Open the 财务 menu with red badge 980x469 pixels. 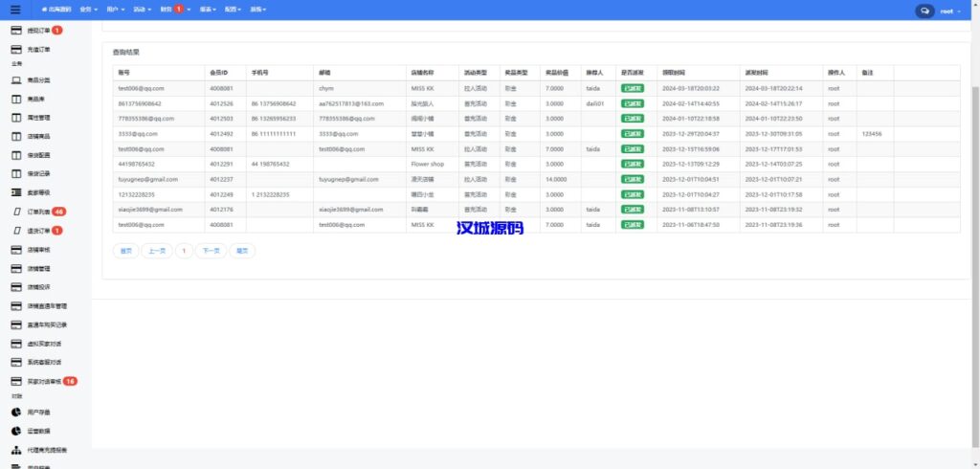pos(172,10)
